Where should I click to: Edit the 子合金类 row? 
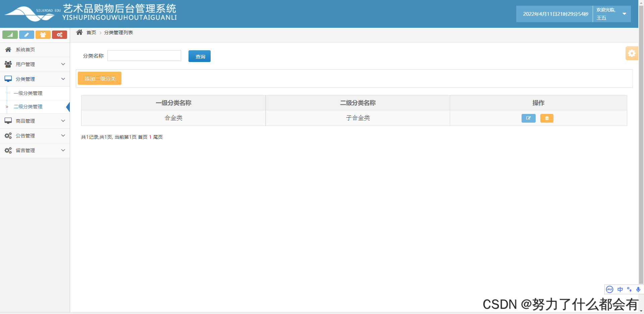tap(529, 118)
